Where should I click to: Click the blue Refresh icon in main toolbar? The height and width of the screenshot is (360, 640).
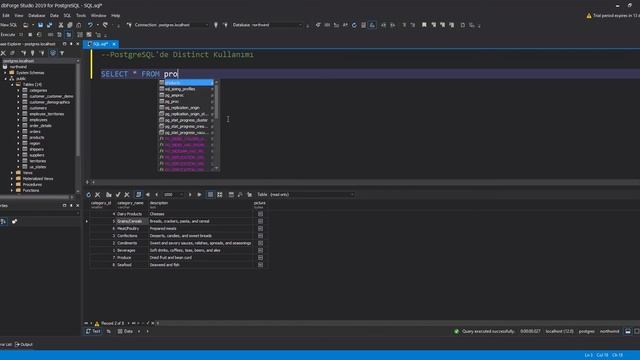click(x=354, y=25)
